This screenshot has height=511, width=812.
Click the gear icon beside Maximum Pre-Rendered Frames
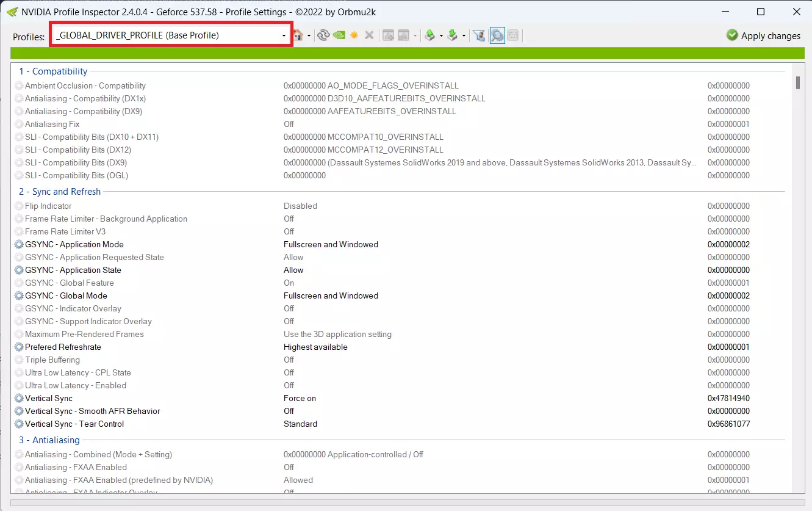point(19,335)
